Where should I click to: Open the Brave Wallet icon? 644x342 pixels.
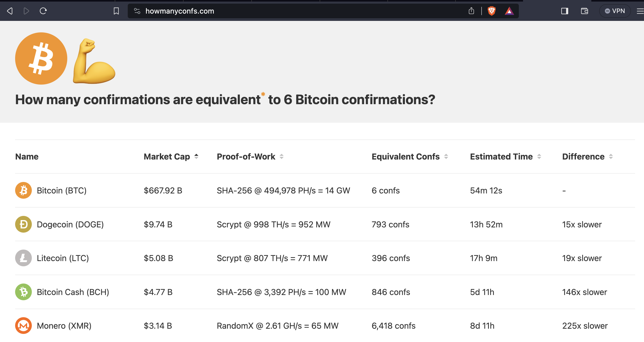point(584,11)
